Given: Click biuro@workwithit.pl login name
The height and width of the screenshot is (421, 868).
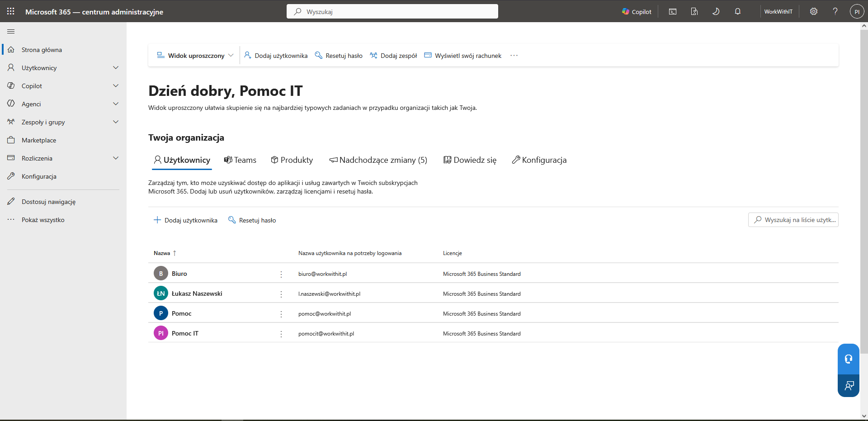Looking at the screenshot, I should click(323, 274).
